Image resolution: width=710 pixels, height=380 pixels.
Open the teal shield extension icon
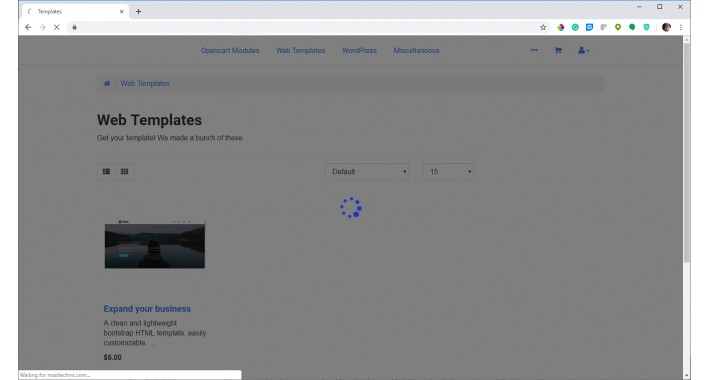click(646, 27)
